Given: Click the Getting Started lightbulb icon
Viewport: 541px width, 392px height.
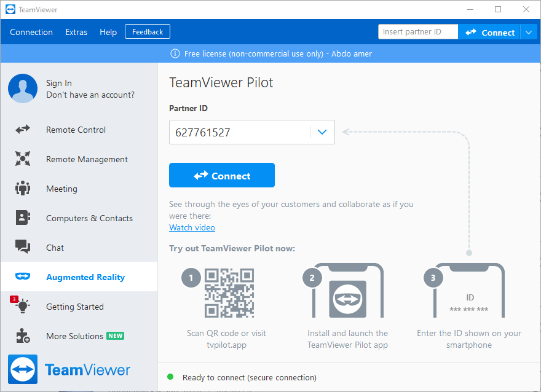Looking at the screenshot, I should (23, 306).
